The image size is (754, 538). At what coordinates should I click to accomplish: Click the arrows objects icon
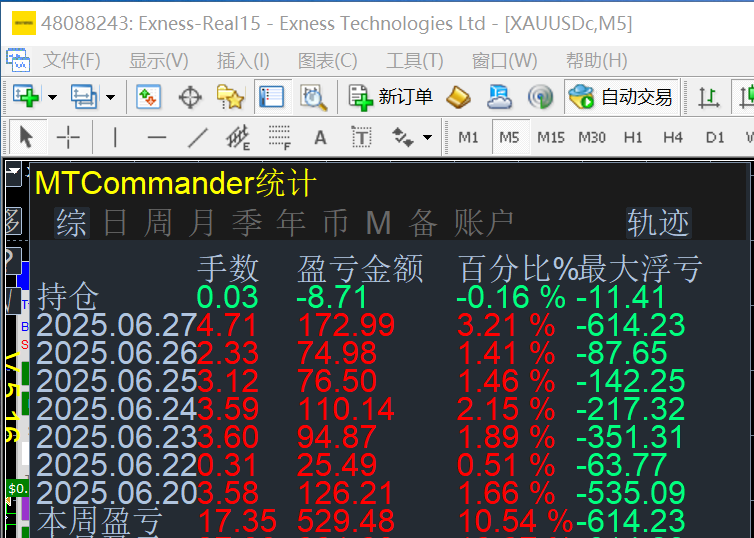(x=402, y=138)
